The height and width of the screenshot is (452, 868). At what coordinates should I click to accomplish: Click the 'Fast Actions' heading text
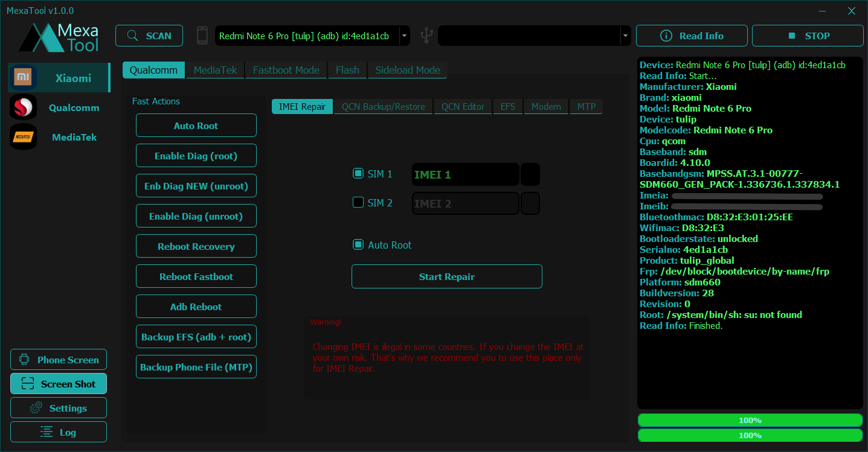coord(156,101)
